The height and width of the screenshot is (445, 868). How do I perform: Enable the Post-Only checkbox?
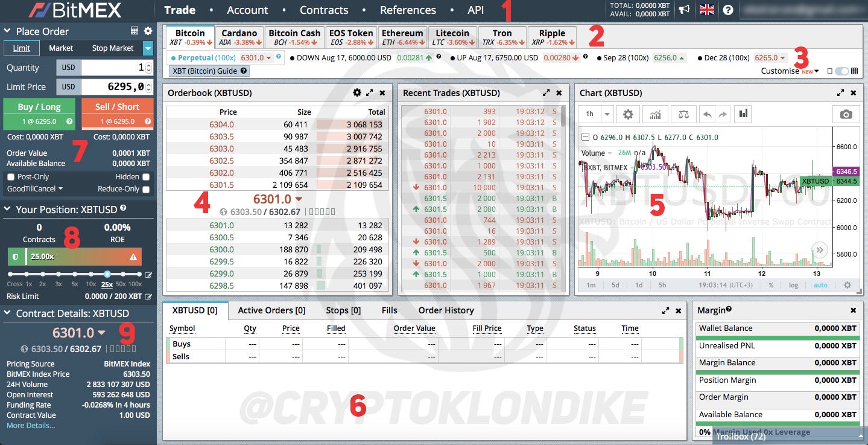click(11, 177)
